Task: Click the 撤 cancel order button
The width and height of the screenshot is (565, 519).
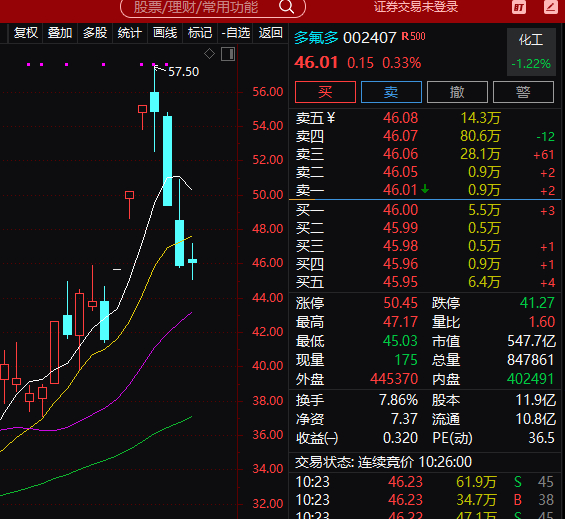Action: (457, 92)
